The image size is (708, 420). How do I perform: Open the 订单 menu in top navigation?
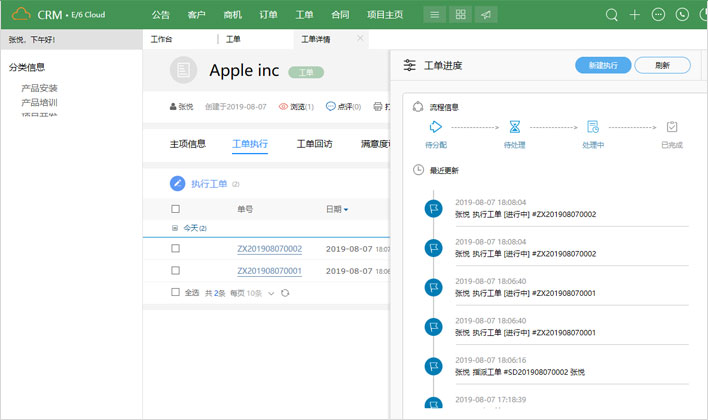(x=268, y=15)
